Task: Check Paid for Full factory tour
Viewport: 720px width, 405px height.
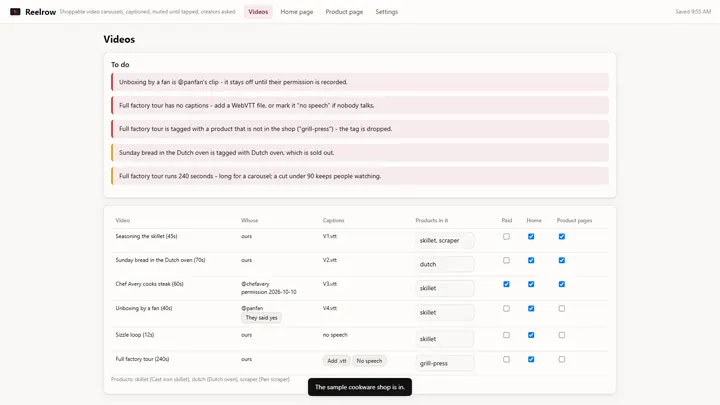Action: pos(506,360)
